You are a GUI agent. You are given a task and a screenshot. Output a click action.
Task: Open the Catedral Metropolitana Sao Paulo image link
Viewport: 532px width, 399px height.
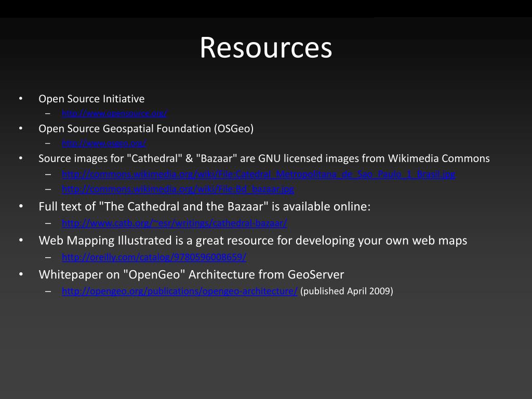(259, 174)
